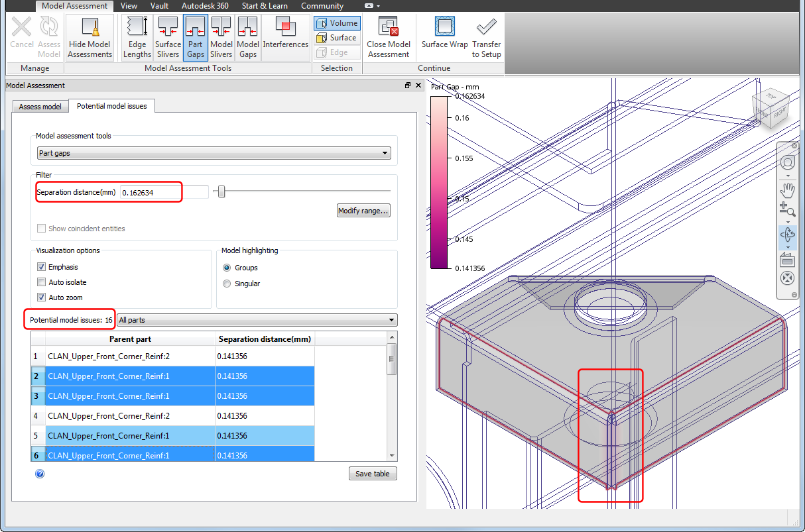The height and width of the screenshot is (532, 805).
Task: Click the Modify range button
Action: (x=364, y=211)
